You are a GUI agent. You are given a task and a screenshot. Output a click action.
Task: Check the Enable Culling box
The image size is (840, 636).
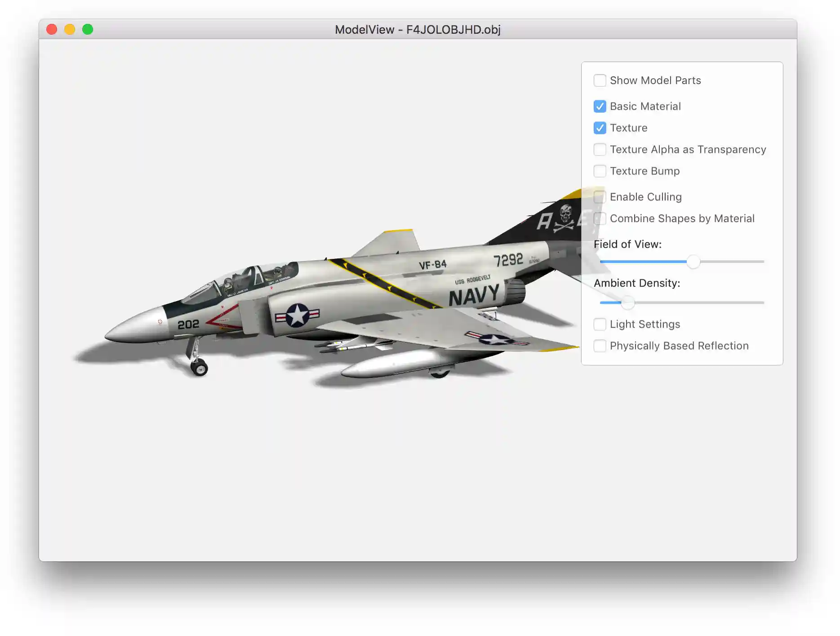(600, 197)
